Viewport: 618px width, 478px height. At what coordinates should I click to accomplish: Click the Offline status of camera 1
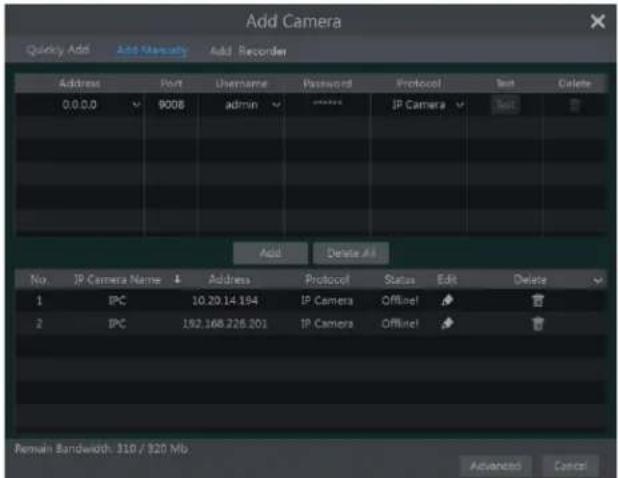click(x=400, y=301)
